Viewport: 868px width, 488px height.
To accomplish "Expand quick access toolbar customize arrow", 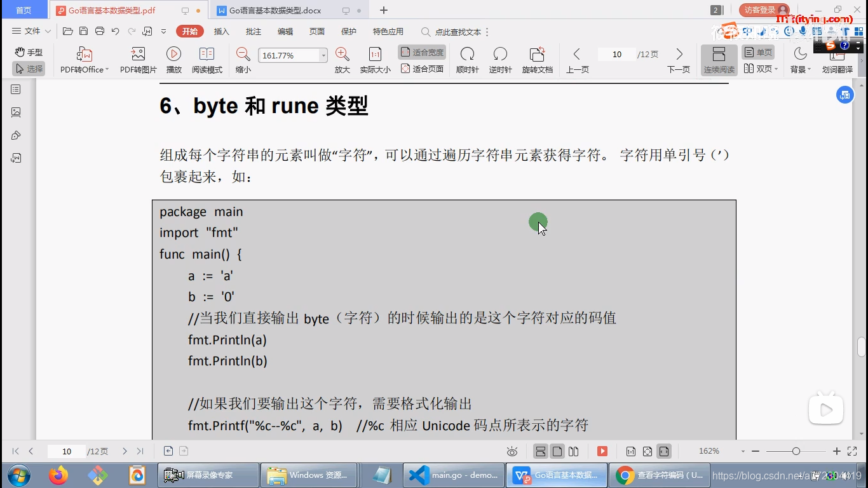I will 163,31.
